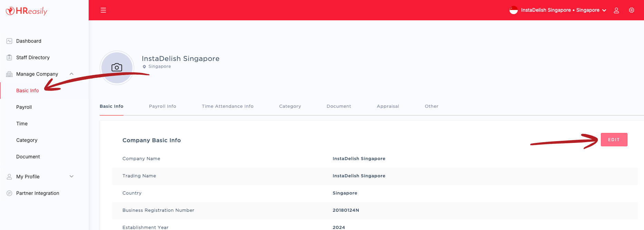Click the Trading Name value

click(x=359, y=176)
